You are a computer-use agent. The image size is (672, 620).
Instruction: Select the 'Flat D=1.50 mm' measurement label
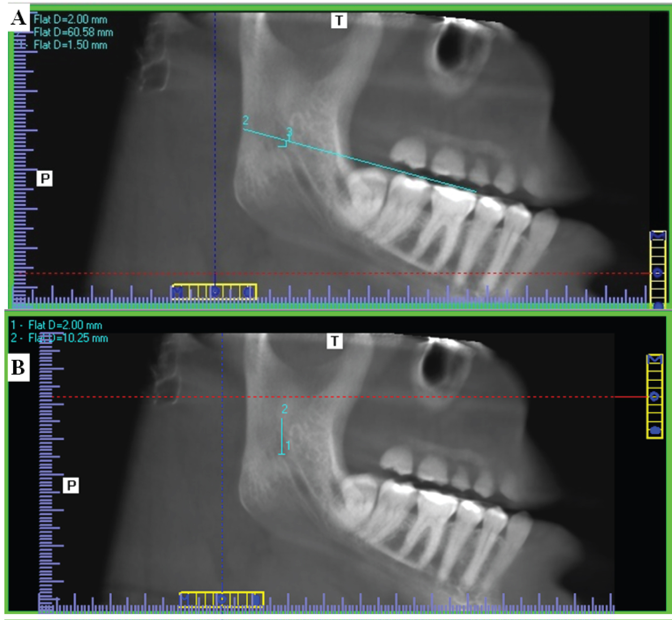[x=70, y=45]
